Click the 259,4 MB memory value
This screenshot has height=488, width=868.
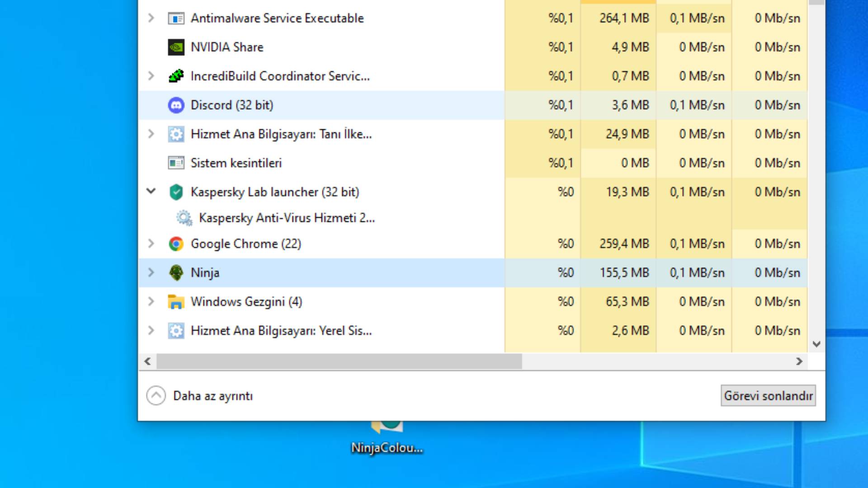[624, 244]
